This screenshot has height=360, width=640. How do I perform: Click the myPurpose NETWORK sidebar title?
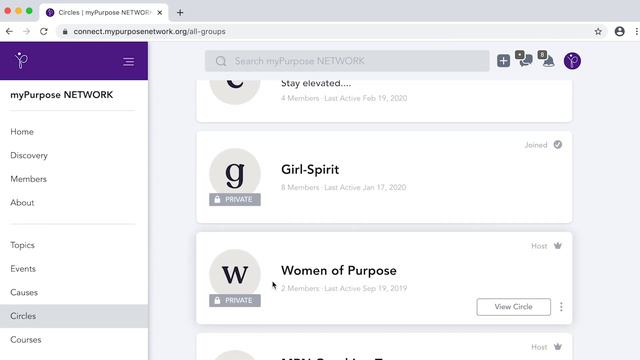(x=62, y=95)
